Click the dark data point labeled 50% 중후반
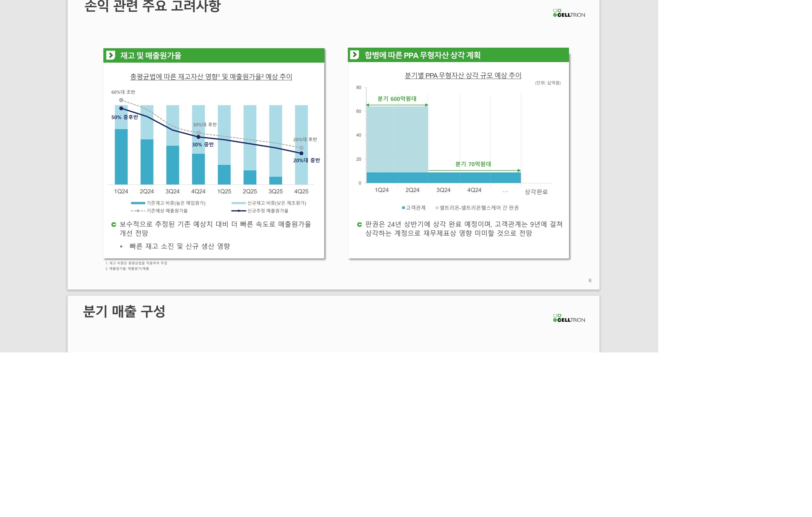Image resolution: width=812 pixels, height=517 pixels. point(121,109)
